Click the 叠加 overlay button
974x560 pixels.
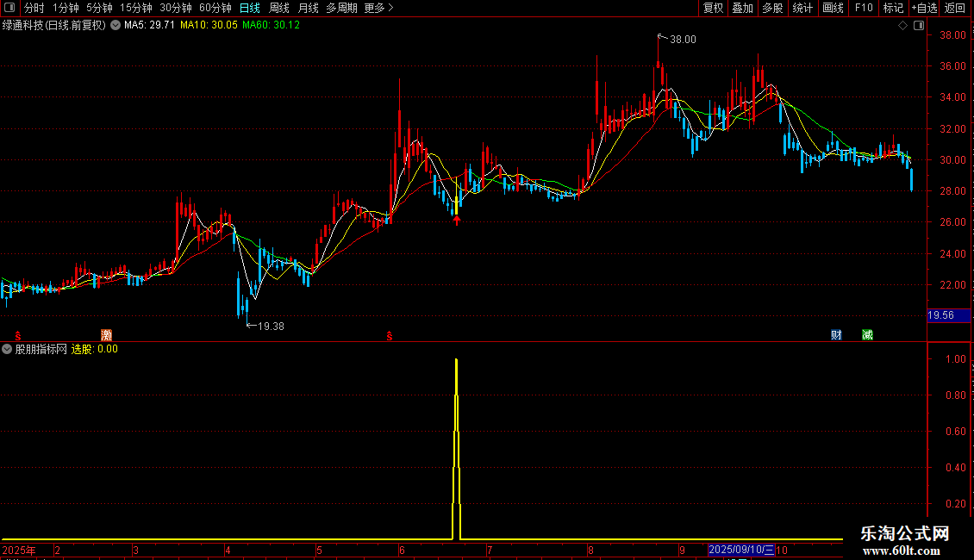(x=742, y=8)
